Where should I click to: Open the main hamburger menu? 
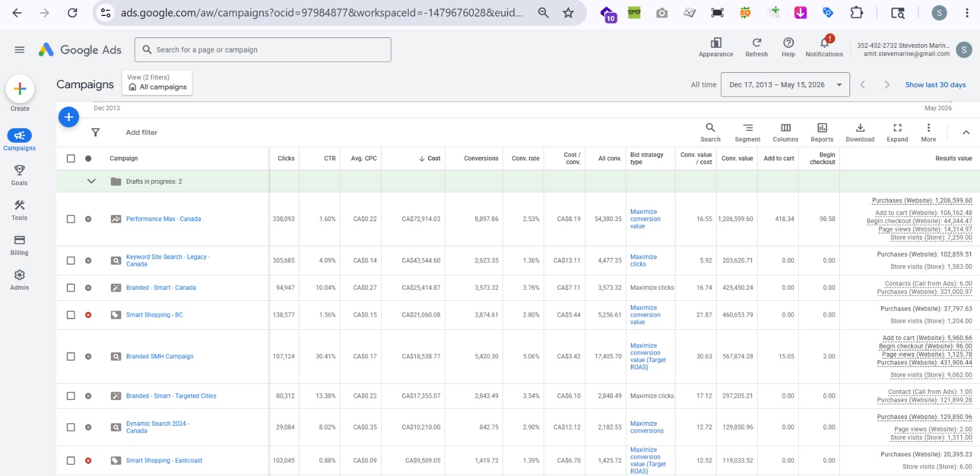[x=20, y=50]
